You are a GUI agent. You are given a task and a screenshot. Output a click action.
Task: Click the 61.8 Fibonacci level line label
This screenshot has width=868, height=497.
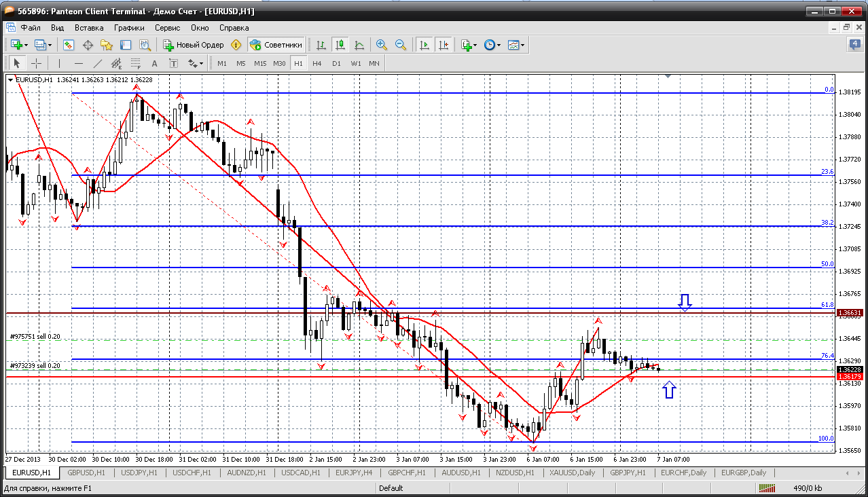tap(827, 305)
